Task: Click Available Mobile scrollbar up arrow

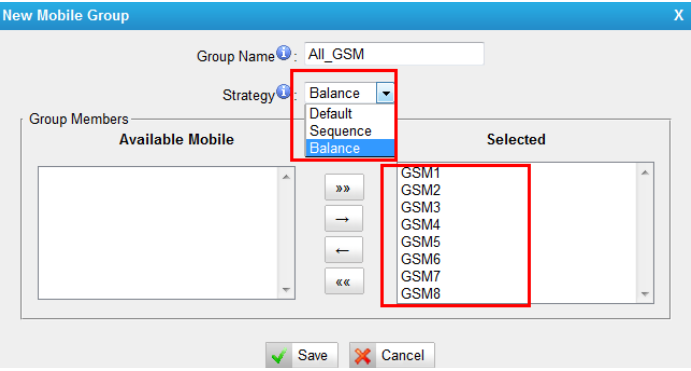Action: pyautogui.click(x=286, y=177)
